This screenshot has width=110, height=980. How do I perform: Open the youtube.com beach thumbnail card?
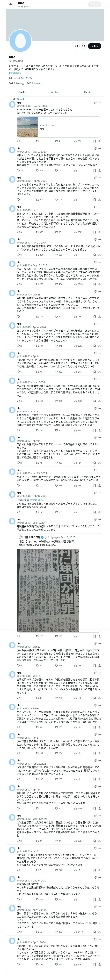[59, 127]
